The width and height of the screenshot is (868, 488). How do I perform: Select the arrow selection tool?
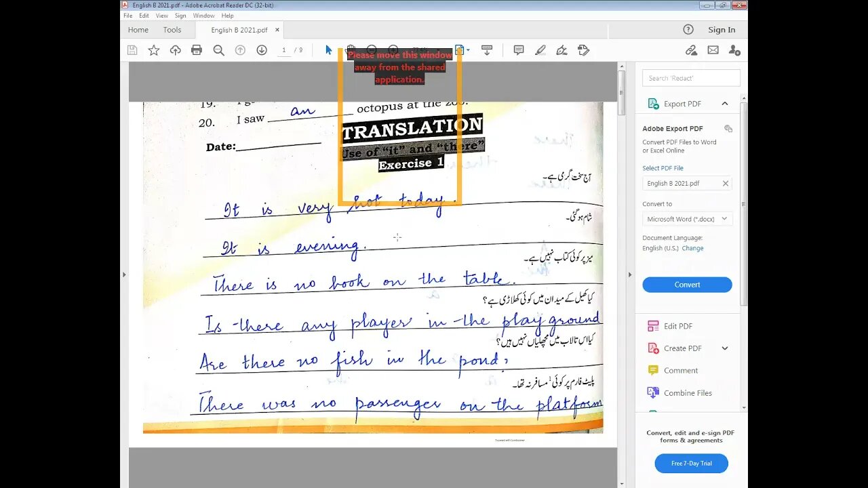coord(329,50)
